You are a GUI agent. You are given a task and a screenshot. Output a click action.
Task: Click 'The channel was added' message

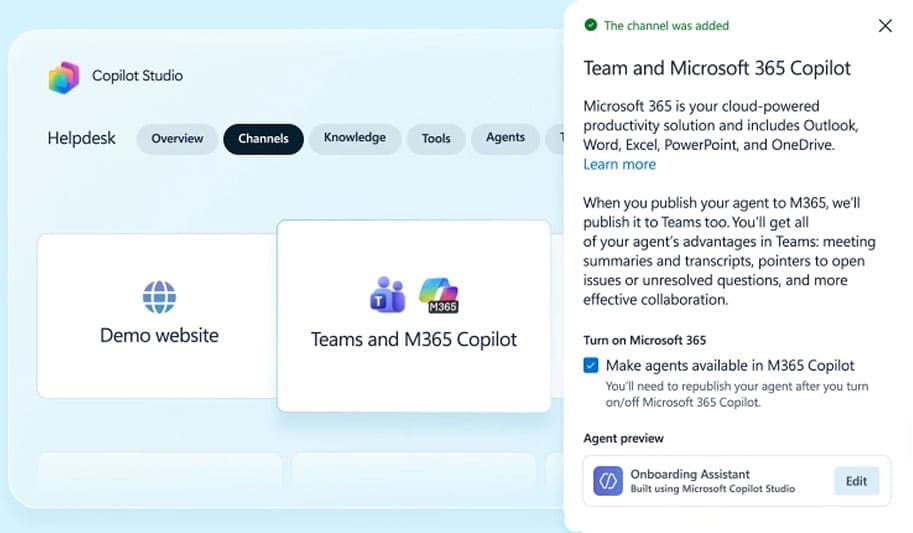(x=666, y=26)
